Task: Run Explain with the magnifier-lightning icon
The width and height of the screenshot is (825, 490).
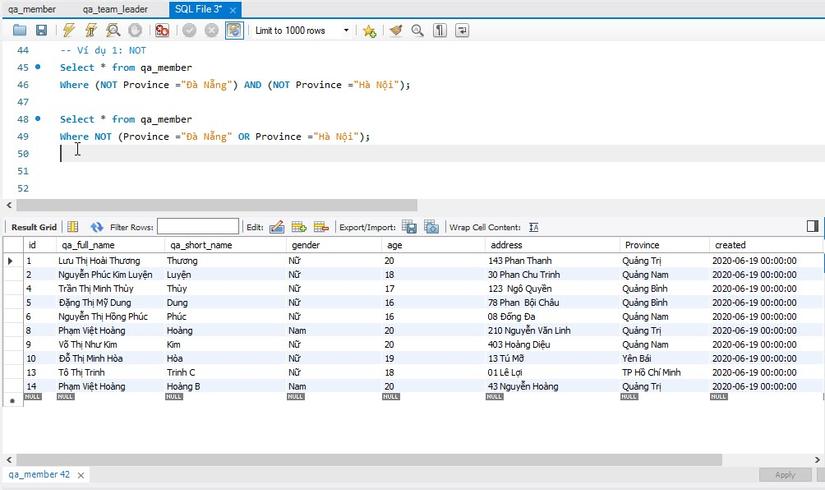Action: coord(113,31)
